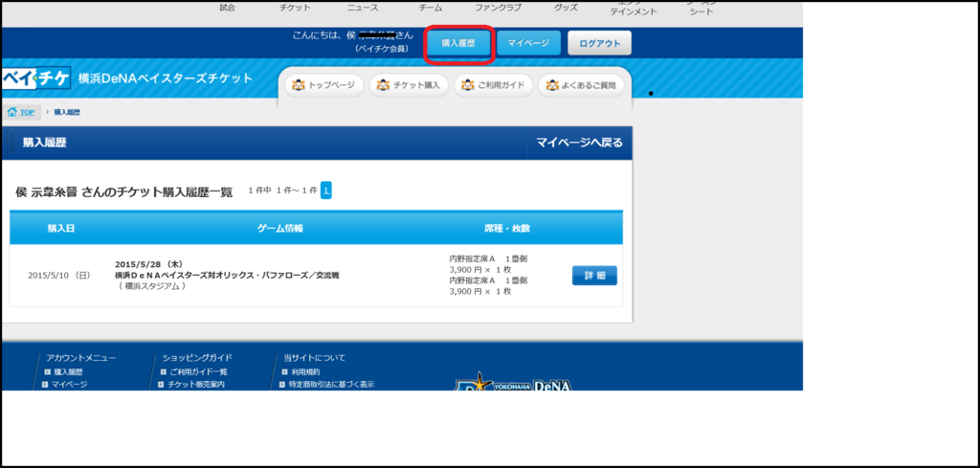Click 購入履歴 breadcrumb text
Screen dimensions: 980x468
coord(67,113)
